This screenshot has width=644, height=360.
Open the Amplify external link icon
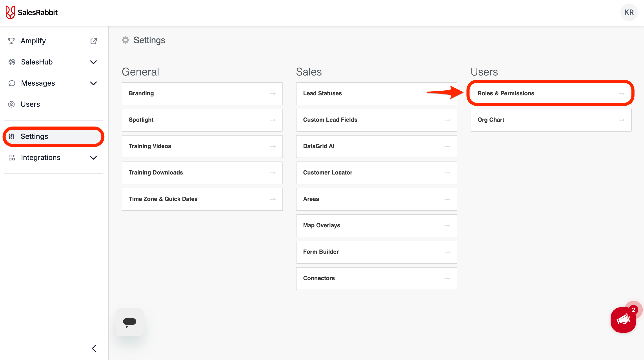click(x=93, y=41)
